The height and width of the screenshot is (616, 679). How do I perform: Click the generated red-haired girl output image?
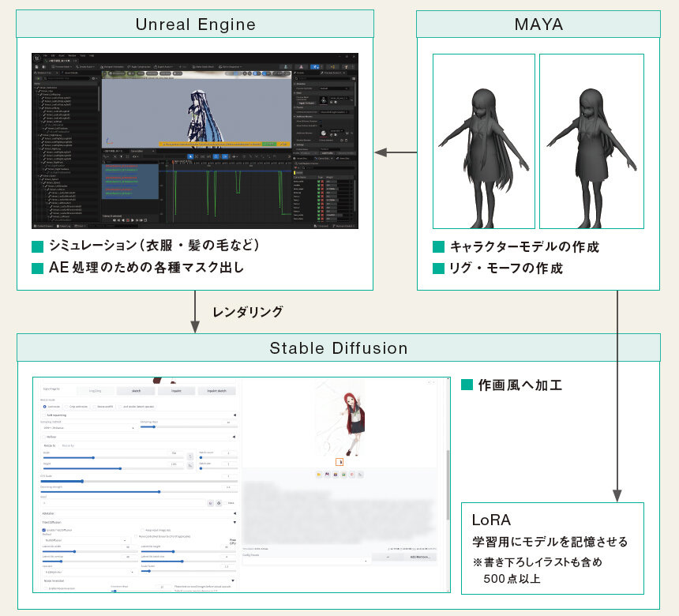coord(340,419)
